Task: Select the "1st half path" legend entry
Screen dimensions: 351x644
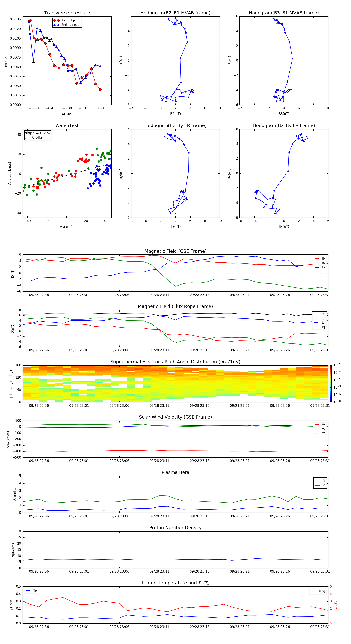Action: 67,20
